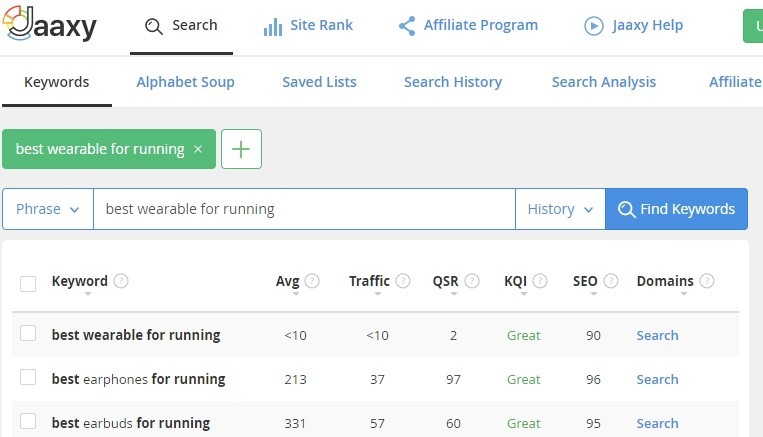Viewport: 763px width, 437px height.
Task: Sort by KQI column arrow
Action: tap(524, 294)
